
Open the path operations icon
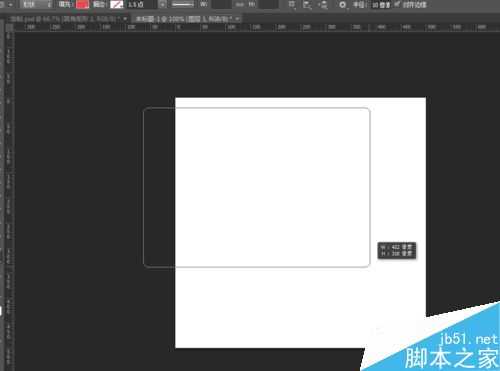click(x=292, y=5)
